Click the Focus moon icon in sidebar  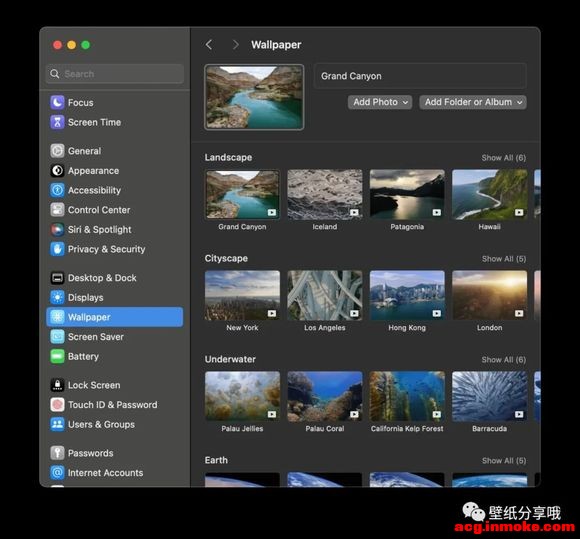57,102
